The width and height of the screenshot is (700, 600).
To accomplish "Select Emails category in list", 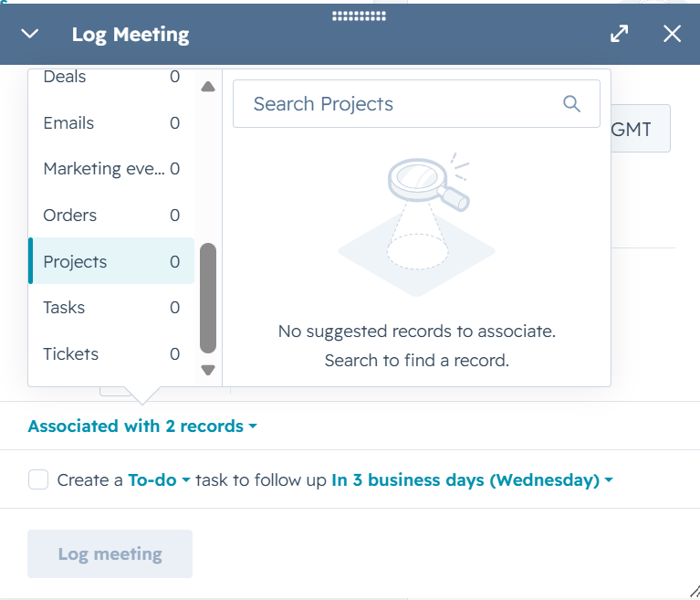I will [111, 123].
